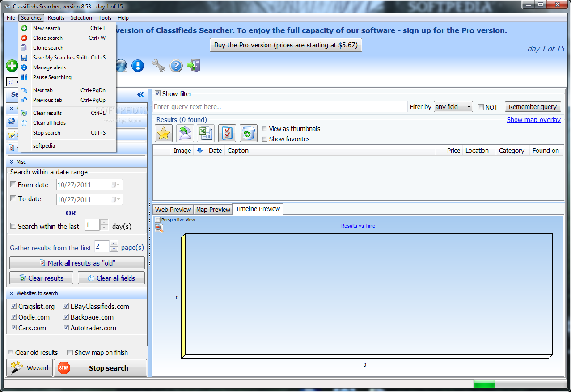Toggle the Show filter checkbox
571x392 pixels.
click(157, 93)
